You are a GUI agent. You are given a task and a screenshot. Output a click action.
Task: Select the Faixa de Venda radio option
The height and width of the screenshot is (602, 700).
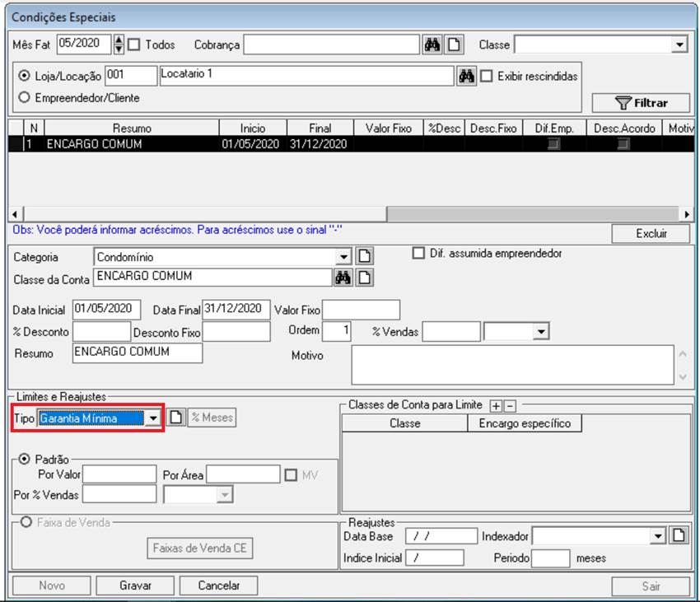[x=26, y=521]
